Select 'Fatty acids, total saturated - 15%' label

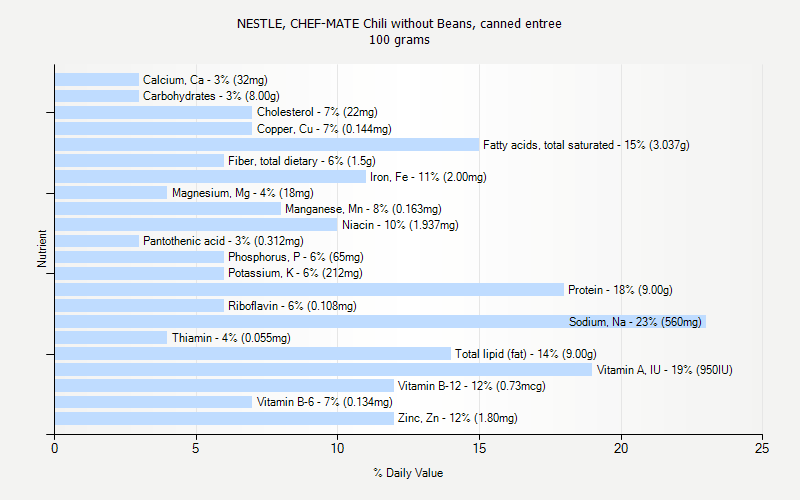pos(564,145)
